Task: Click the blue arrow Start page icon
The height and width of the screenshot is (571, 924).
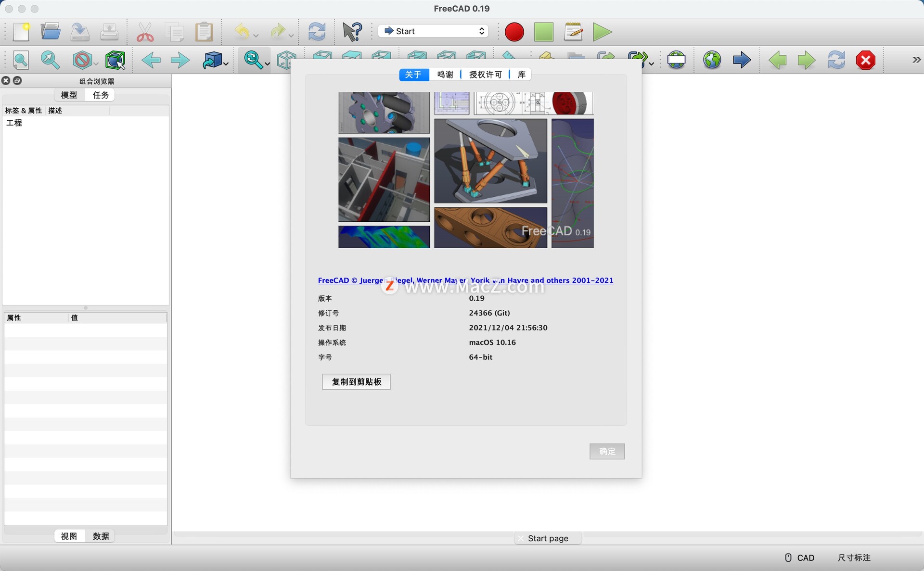Action: point(742,60)
